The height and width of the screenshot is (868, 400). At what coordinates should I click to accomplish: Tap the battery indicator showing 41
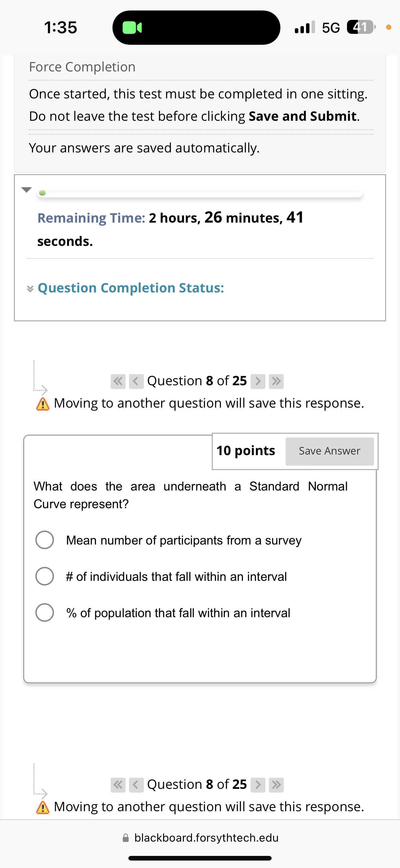click(x=360, y=28)
